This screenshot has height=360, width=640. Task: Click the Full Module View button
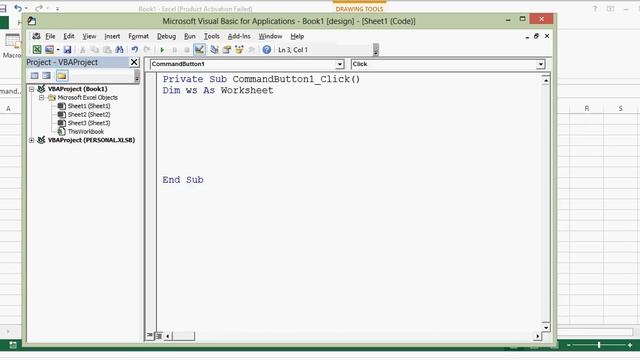pyautogui.click(x=159, y=336)
